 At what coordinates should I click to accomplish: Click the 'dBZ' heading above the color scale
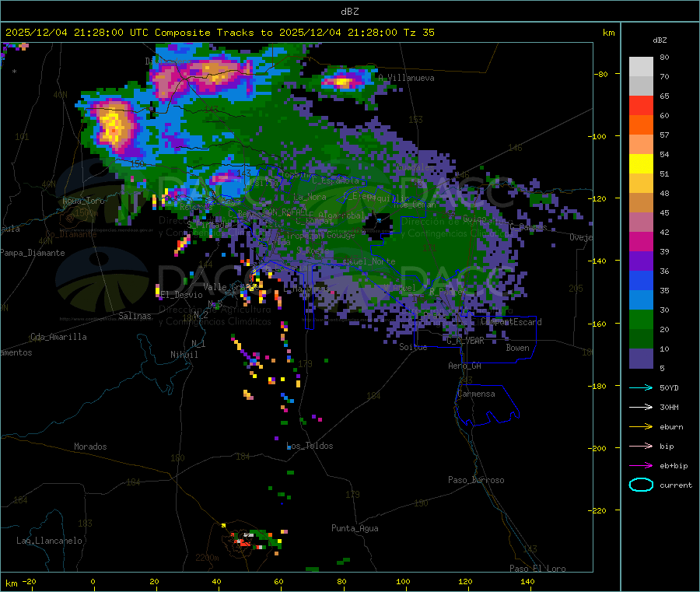660,40
